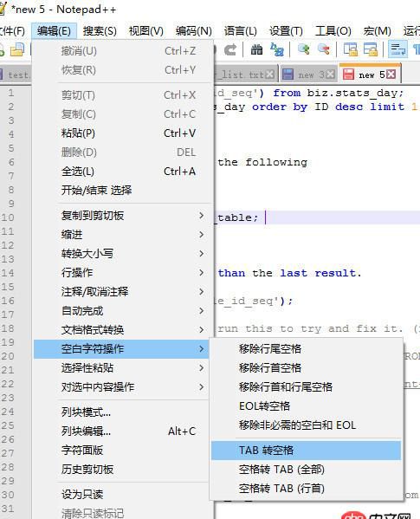
Task: Open the 工具(O) menu
Action: click(x=333, y=31)
